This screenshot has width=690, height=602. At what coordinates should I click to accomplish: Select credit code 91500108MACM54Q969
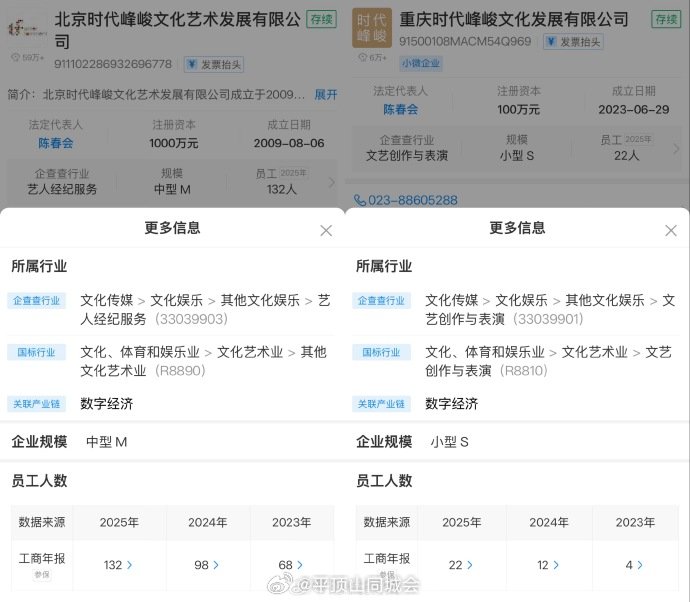465,41
